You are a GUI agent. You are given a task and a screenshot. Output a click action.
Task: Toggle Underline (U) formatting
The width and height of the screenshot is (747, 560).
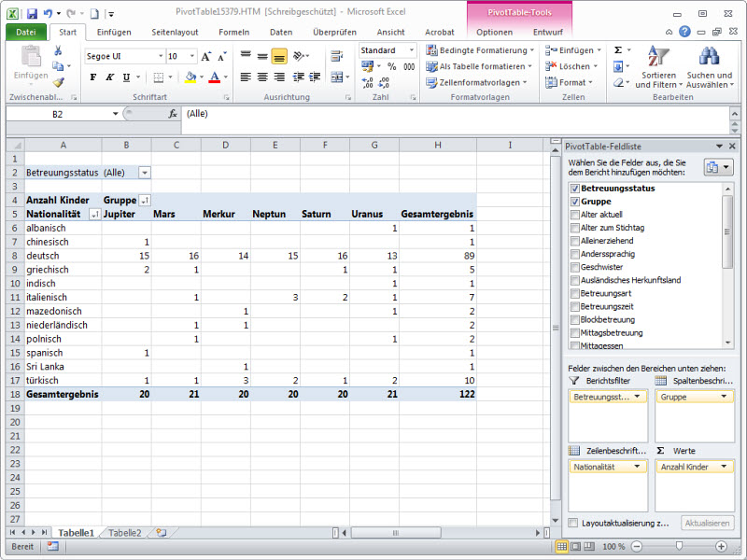pos(126,77)
